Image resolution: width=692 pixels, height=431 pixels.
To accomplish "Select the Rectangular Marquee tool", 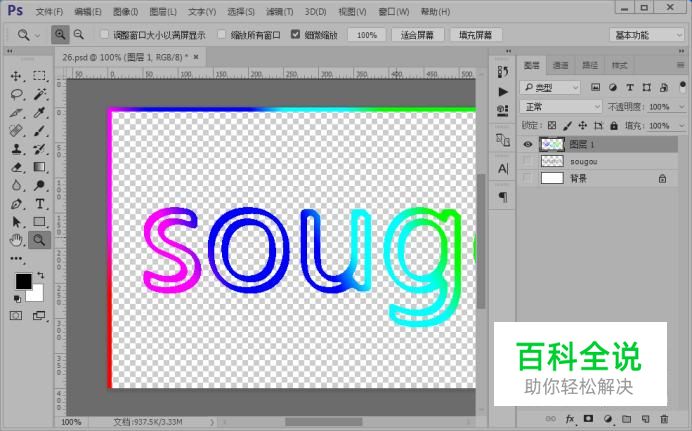I will [x=40, y=76].
